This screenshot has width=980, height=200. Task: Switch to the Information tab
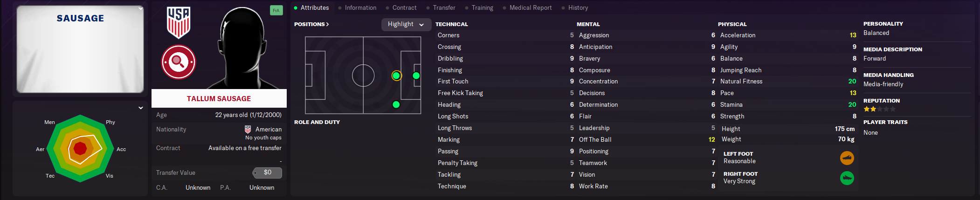coord(360,8)
